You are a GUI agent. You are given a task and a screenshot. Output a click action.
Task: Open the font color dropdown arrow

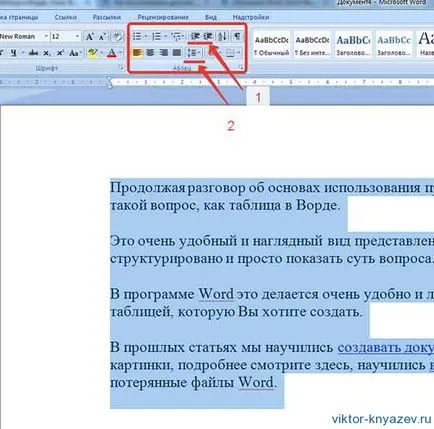[120, 53]
